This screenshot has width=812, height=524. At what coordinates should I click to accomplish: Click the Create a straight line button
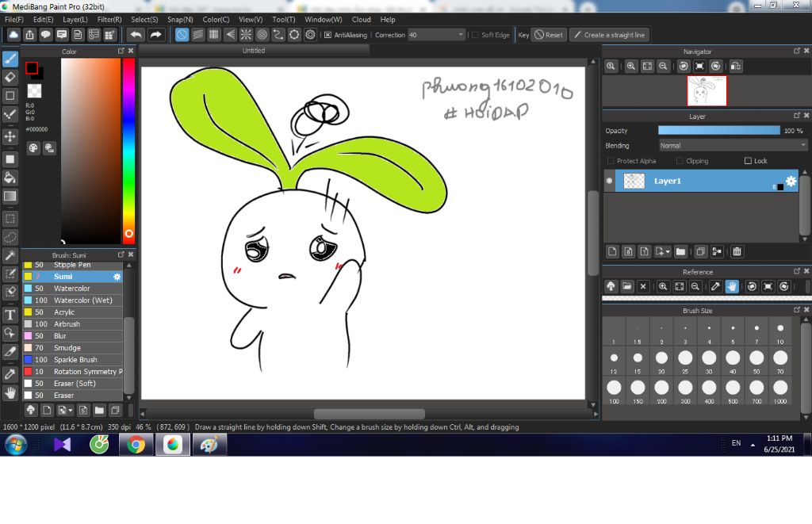[610, 35]
